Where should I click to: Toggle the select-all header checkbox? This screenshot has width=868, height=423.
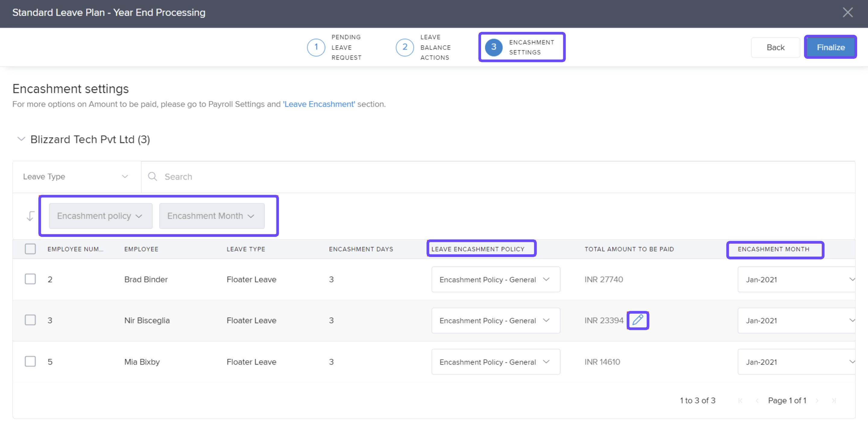(x=30, y=249)
